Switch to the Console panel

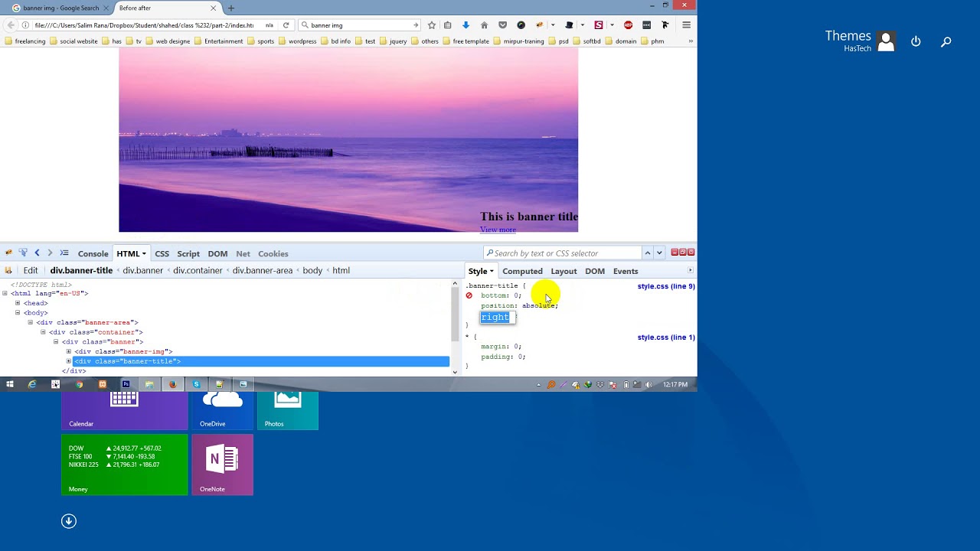pyautogui.click(x=93, y=253)
